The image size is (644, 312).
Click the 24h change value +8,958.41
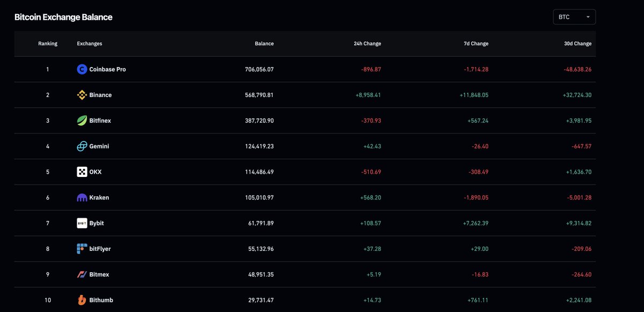[368, 95]
